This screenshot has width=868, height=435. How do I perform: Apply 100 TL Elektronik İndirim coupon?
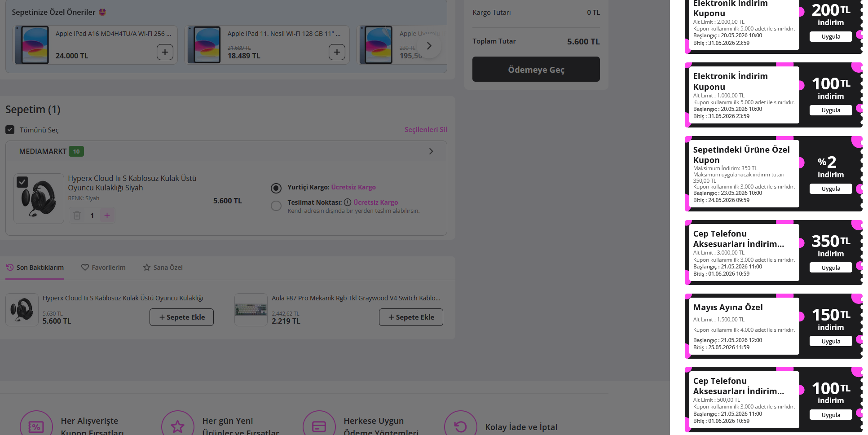pyautogui.click(x=831, y=110)
